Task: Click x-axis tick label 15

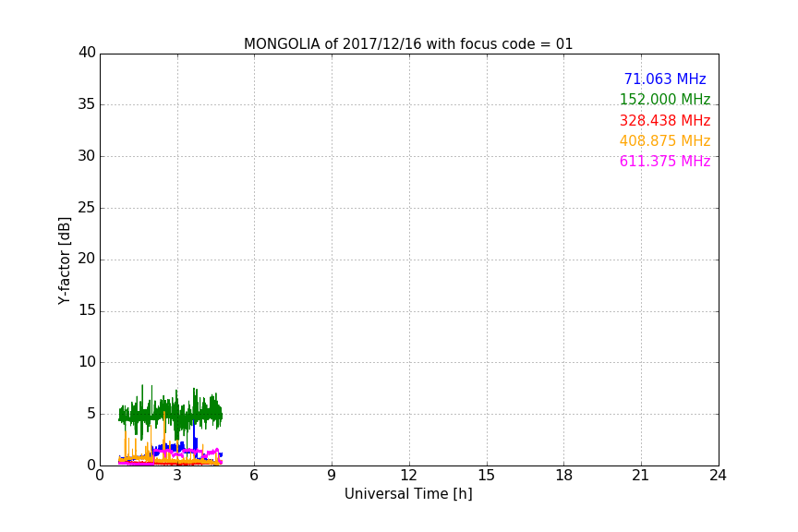Action: pos(486,476)
